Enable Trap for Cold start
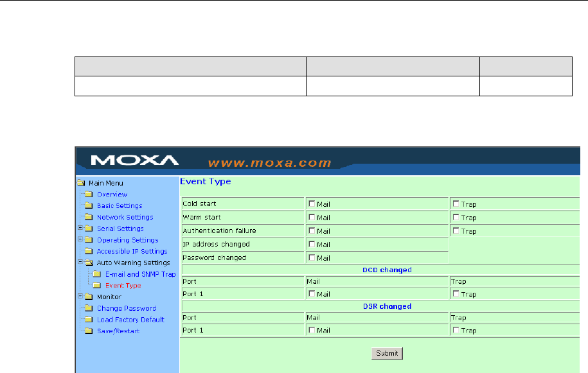588x373 pixels. tap(456, 204)
